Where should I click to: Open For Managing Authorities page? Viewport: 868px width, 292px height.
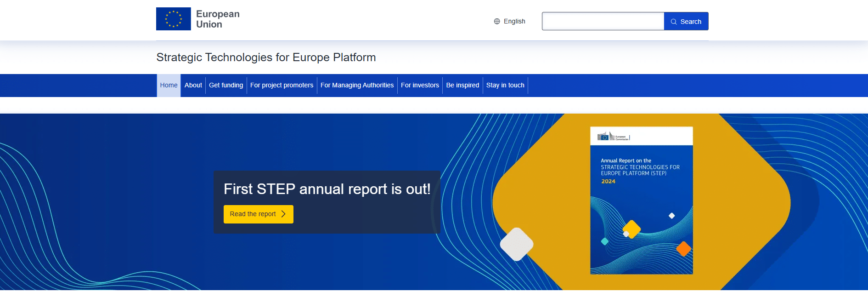pyautogui.click(x=357, y=85)
